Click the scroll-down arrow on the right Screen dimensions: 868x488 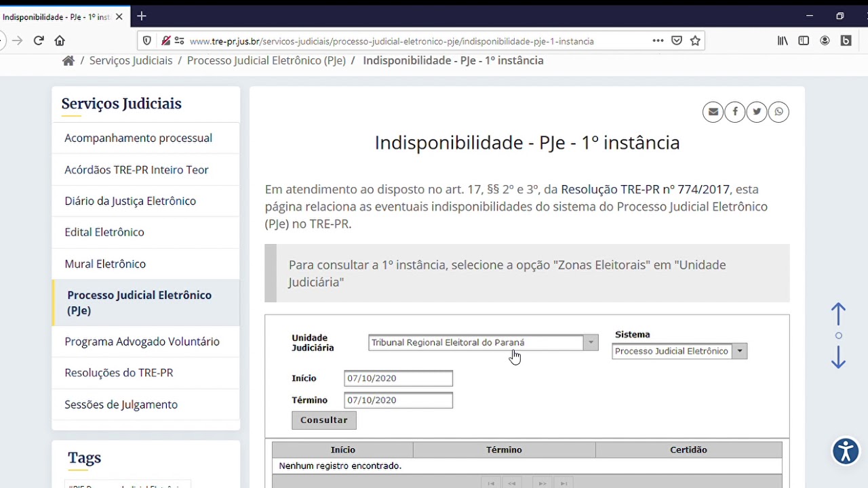point(838,357)
